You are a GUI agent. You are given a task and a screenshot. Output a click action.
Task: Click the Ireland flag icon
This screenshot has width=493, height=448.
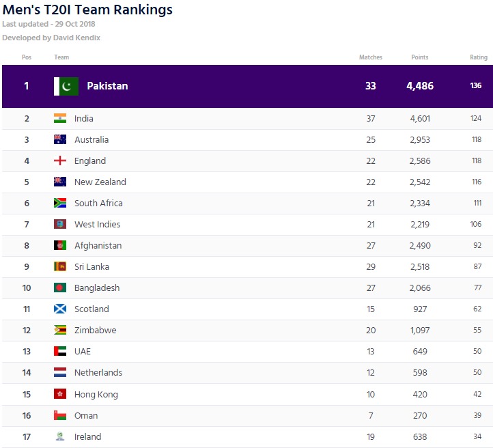60,436
